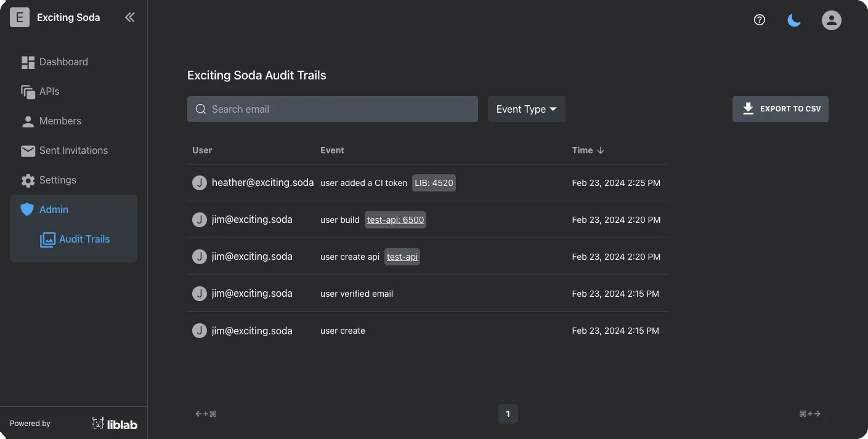Click the liblab logo in the footer

115,423
